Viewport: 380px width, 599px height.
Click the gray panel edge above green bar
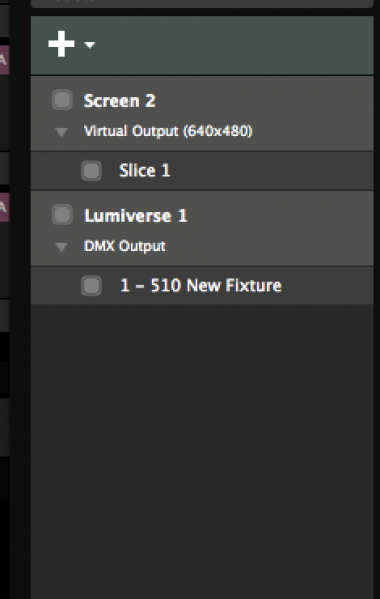pyautogui.click(x=202, y=3)
